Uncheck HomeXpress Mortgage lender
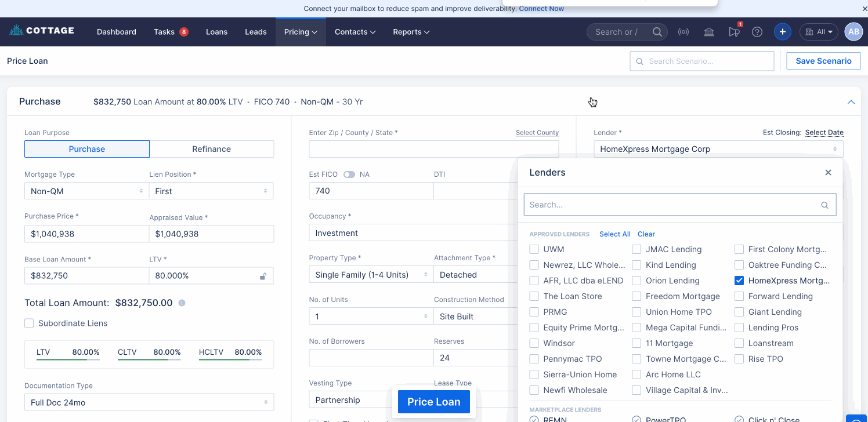The height and width of the screenshot is (422, 868). coord(739,281)
